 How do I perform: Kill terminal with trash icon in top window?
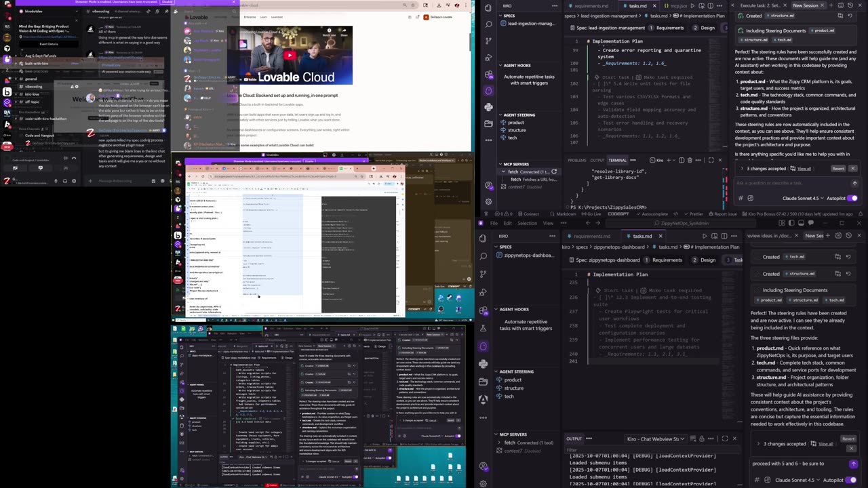(x=690, y=160)
